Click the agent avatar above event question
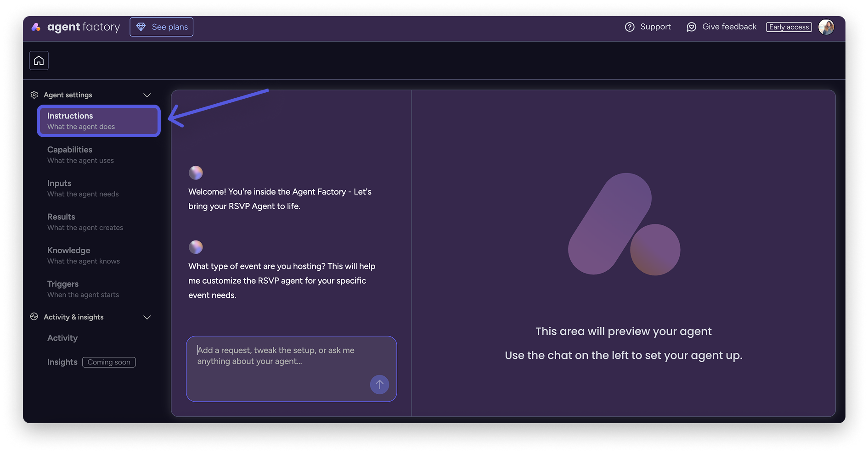Image resolution: width=868 pixels, height=453 pixels. coord(196,247)
